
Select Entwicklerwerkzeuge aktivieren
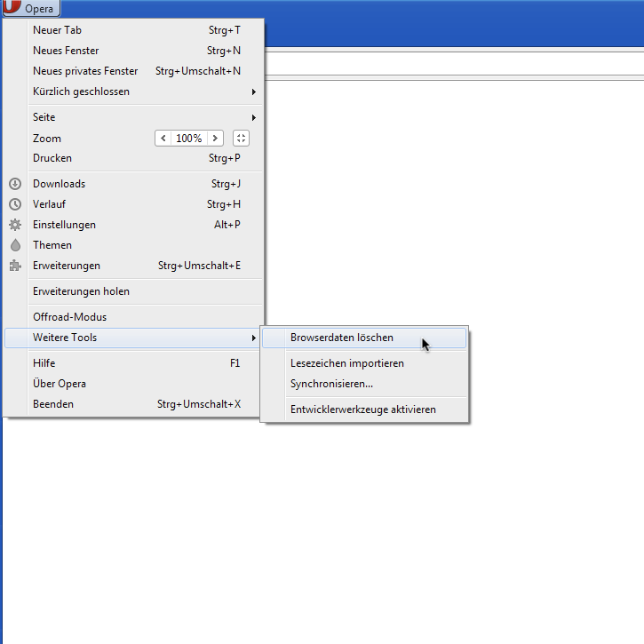pyautogui.click(x=364, y=409)
